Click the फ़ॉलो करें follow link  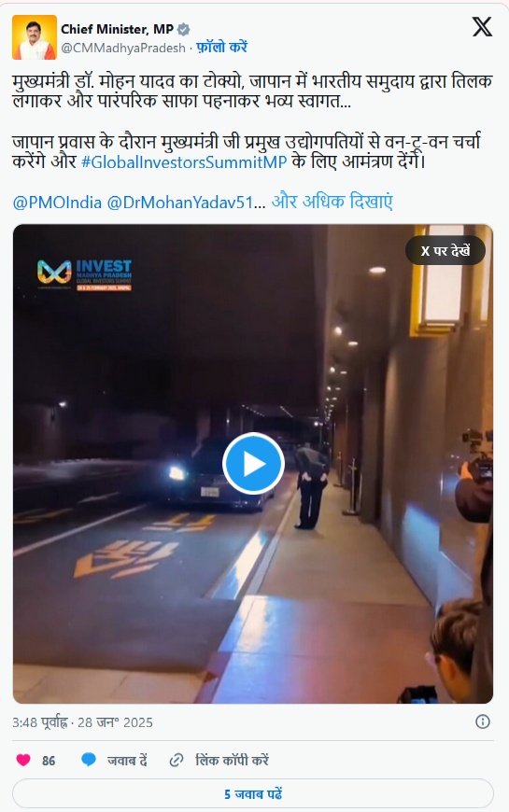tap(222, 47)
